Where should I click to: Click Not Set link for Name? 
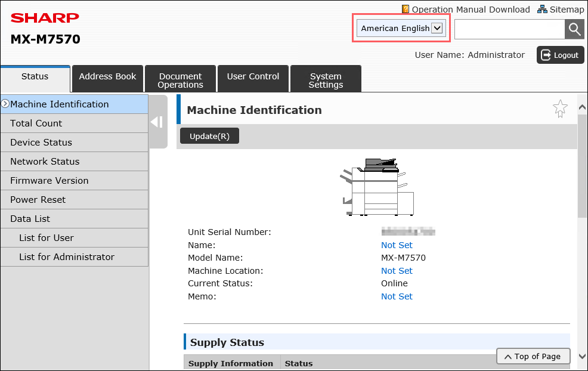[397, 245]
